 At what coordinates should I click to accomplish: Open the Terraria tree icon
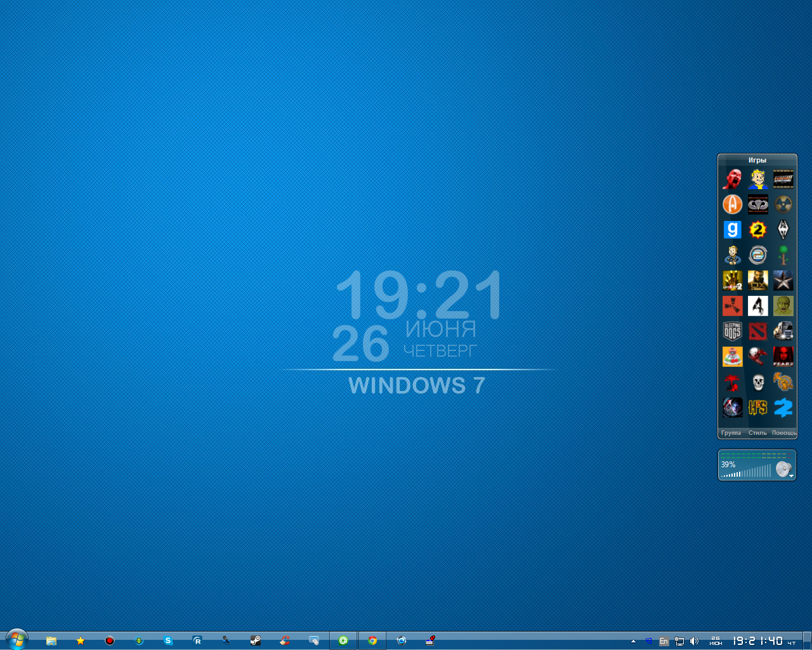pos(783,255)
